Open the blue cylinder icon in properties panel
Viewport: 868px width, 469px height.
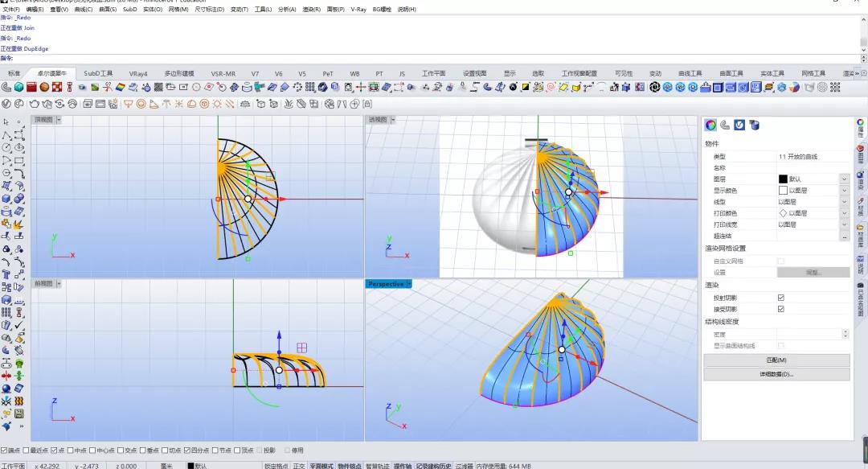754,125
